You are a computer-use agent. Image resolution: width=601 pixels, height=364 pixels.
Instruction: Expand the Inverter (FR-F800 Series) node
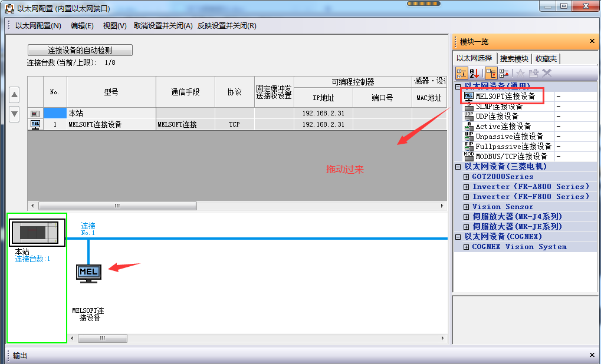click(x=466, y=197)
